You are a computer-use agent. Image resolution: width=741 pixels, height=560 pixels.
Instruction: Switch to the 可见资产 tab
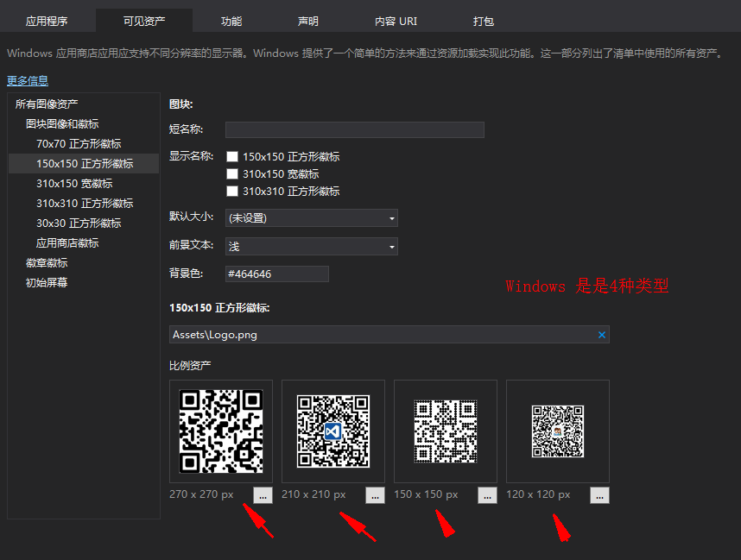(x=144, y=22)
